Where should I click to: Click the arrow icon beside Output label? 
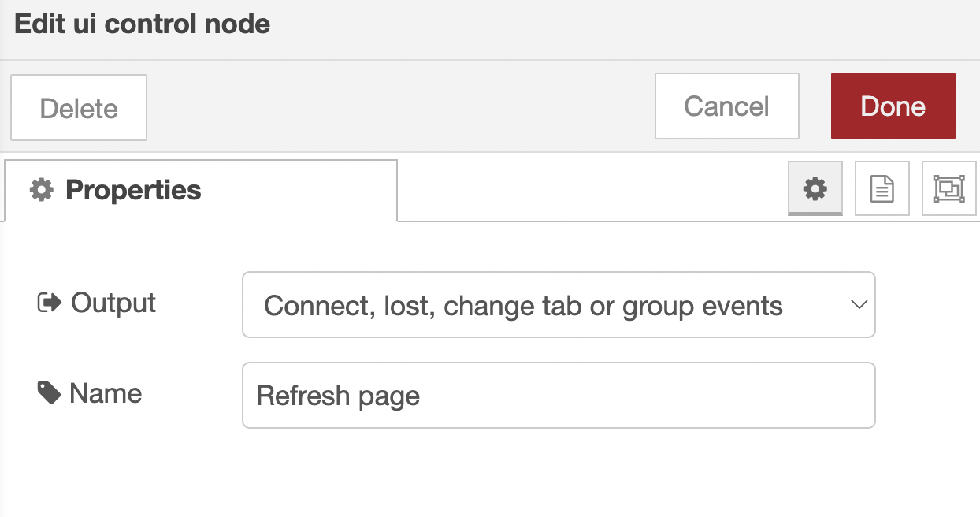click(x=50, y=303)
